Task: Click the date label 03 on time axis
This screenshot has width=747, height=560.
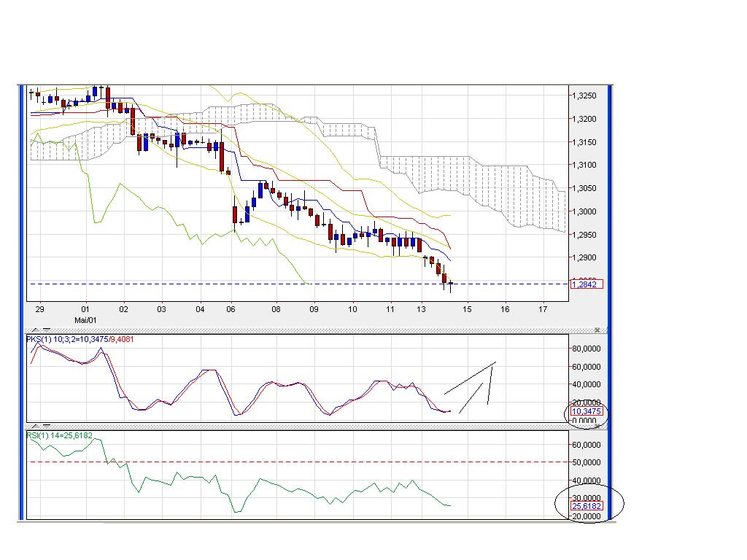Action: 161,309
